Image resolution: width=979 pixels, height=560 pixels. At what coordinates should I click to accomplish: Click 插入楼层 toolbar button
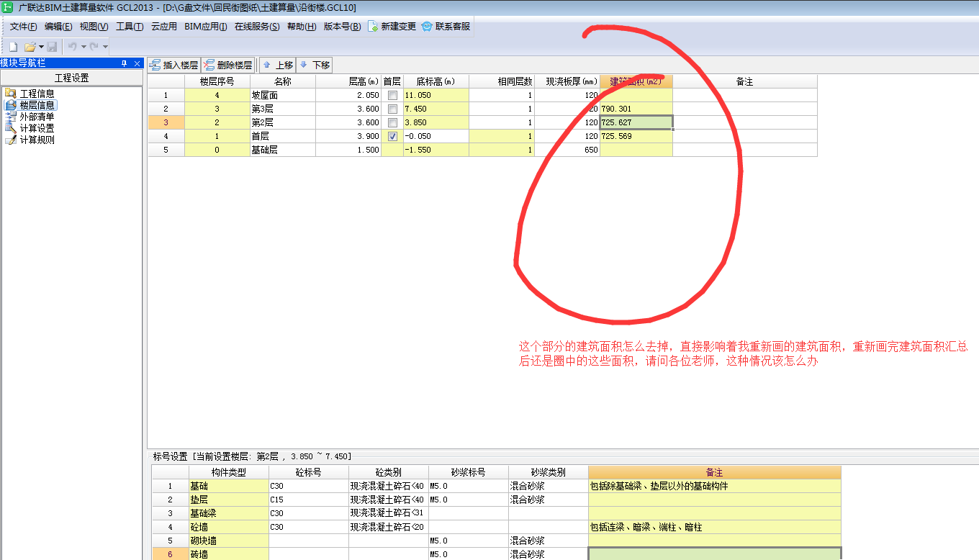click(x=173, y=65)
